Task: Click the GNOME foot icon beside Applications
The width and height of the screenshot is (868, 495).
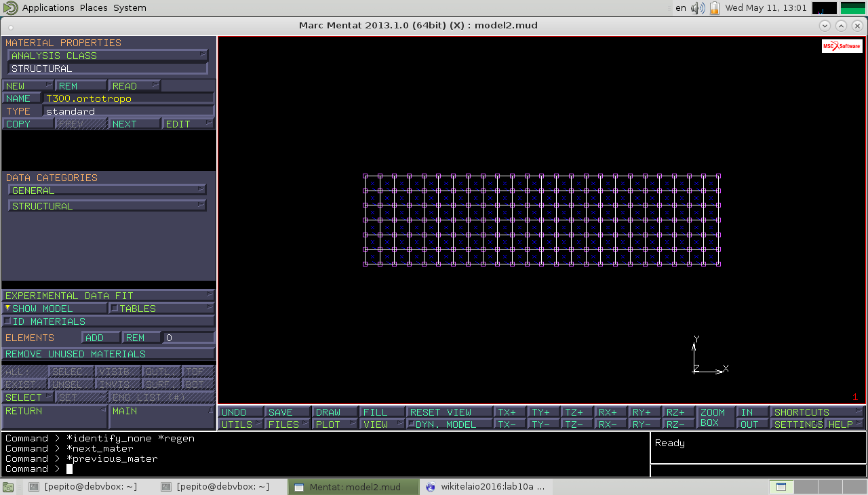Action: (10, 7)
